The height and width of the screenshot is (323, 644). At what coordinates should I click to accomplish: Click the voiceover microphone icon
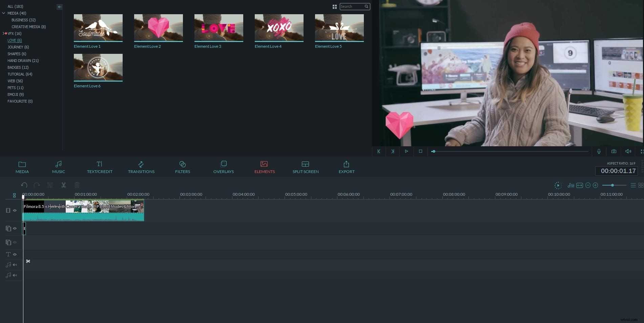point(599,151)
